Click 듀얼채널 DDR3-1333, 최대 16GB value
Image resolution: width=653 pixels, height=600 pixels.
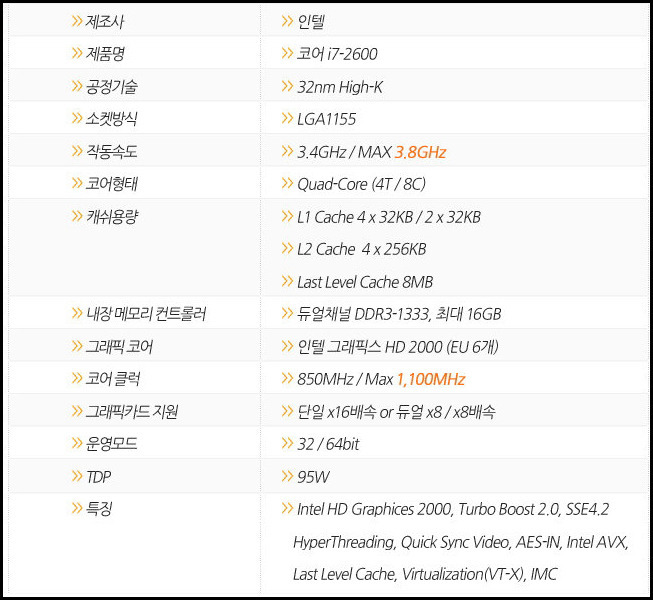(399, 314)
